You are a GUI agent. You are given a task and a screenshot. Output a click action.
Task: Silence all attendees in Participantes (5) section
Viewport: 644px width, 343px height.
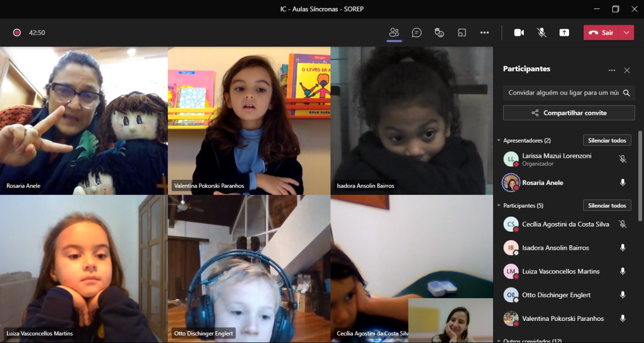point(607,205)
